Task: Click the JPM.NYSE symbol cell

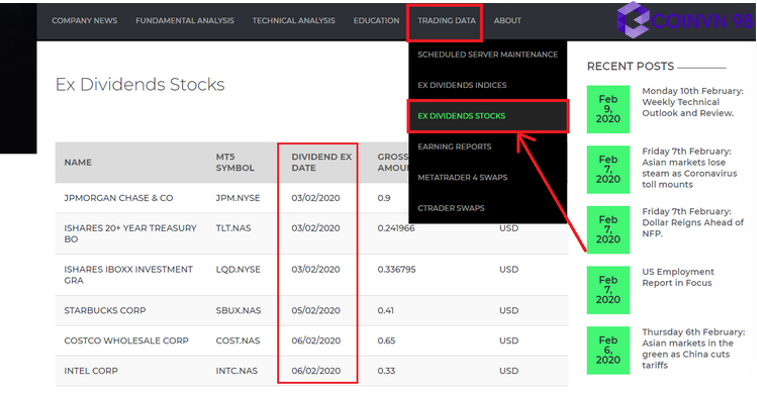Action: click(238, 198)
